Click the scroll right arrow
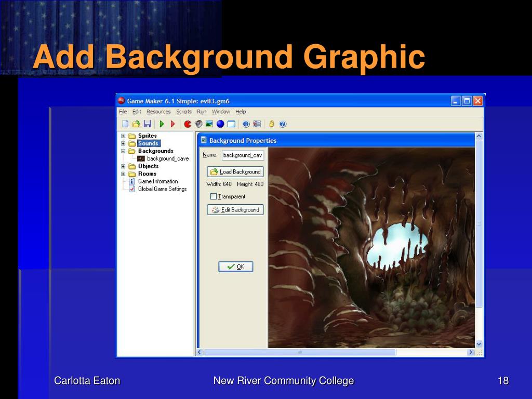Viewport: 532px width, 399px height. point(471,353)
